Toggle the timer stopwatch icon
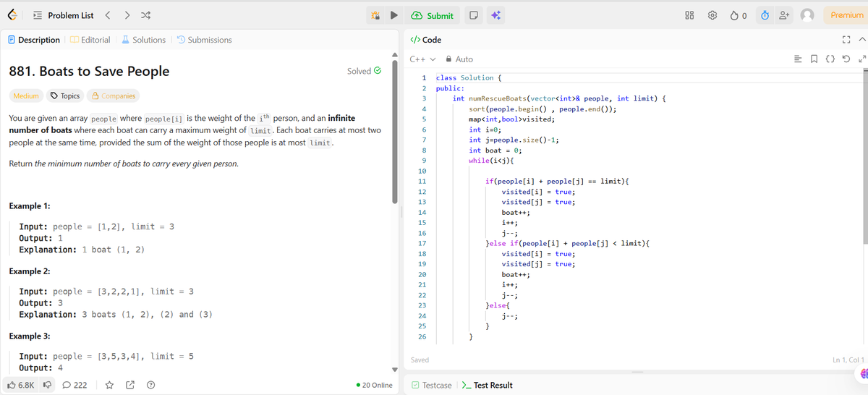 pyautogui.click(x=765, y=15)
